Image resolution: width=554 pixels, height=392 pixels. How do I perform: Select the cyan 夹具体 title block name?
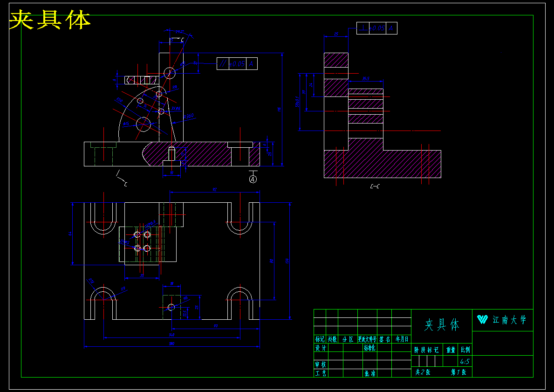coord(442,324)
